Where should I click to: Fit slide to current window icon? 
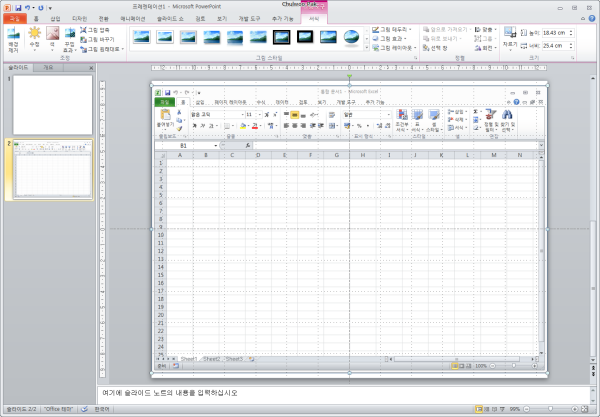tap(584, 409)
